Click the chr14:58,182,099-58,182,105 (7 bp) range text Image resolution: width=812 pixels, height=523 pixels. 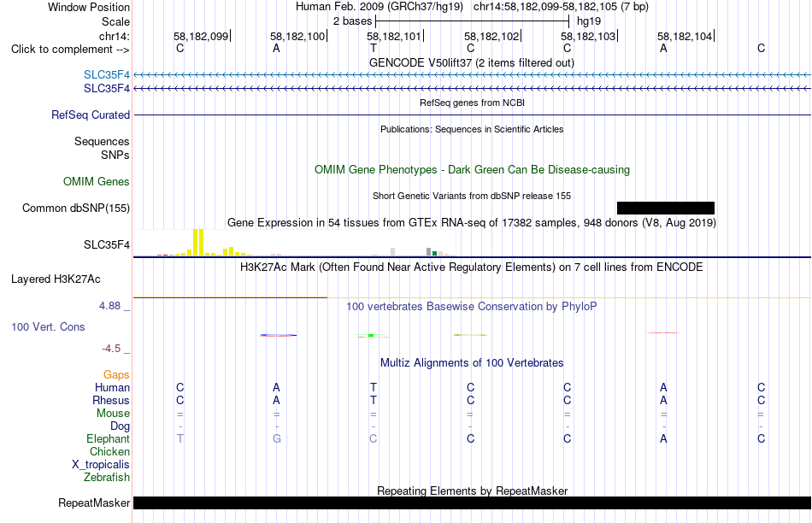561,7
